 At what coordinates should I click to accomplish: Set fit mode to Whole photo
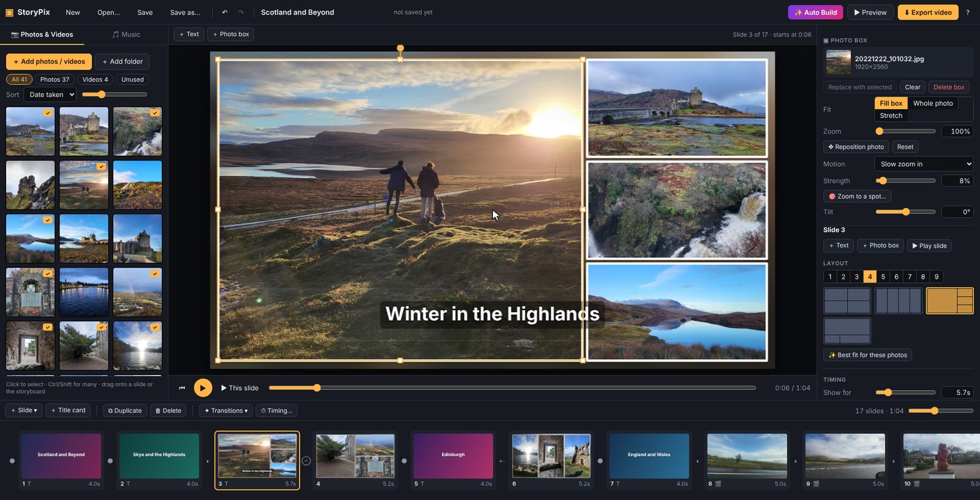click(933, 104)
